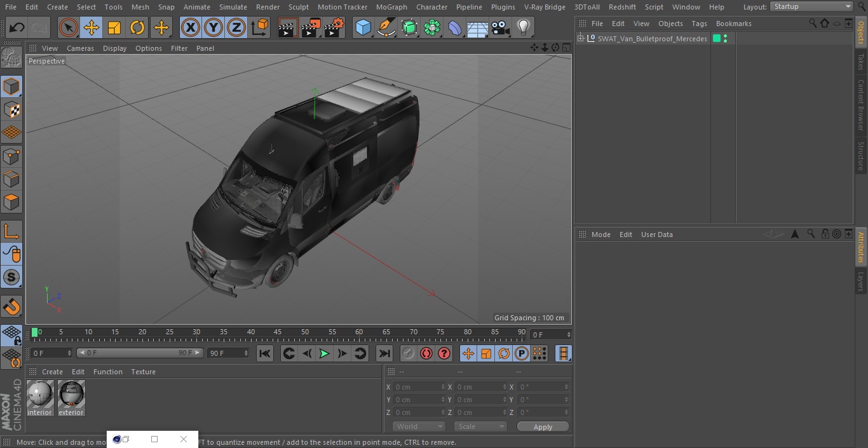Add a Light object
Image resolution: width=868 pixels, height=448 pixels.
523,27
